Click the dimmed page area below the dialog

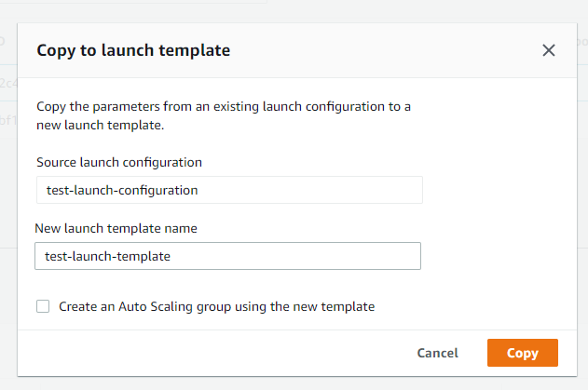point(280,383)
